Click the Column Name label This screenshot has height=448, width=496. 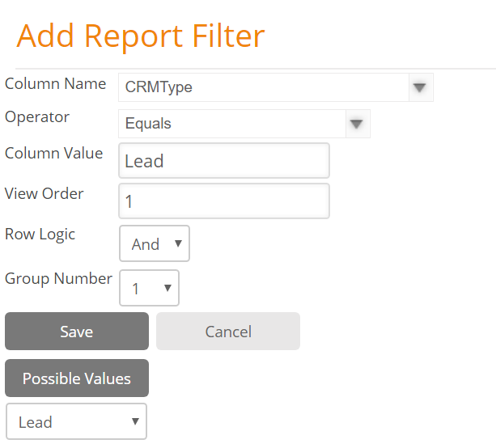[55, 84]
